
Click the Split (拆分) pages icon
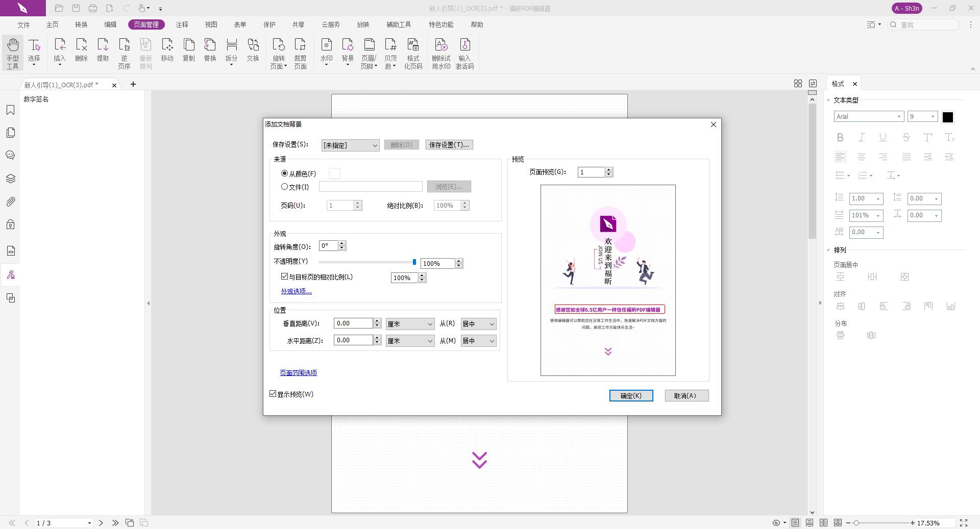pyautogui.click(x=231, y=51)
